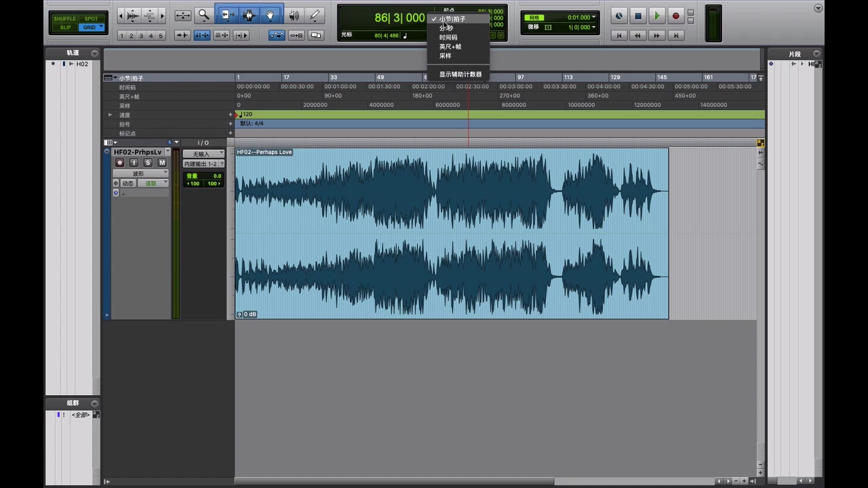Toggle green 网格 grid display button
The width and height of the screenshot is (868, 488).
pyautogui.click(x=534, y=17)
